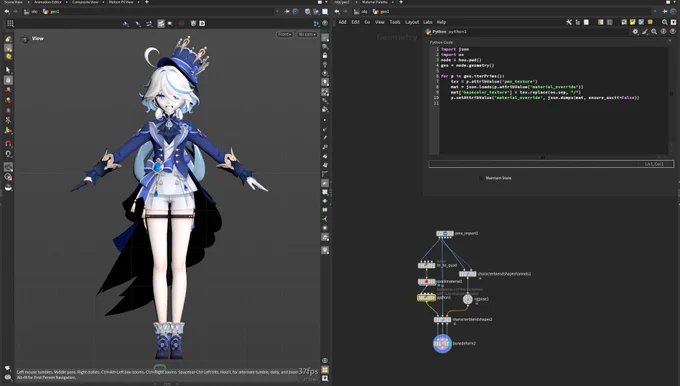Select the pmx_import1 node
The image size is (680, 386).
pos(445,233)
